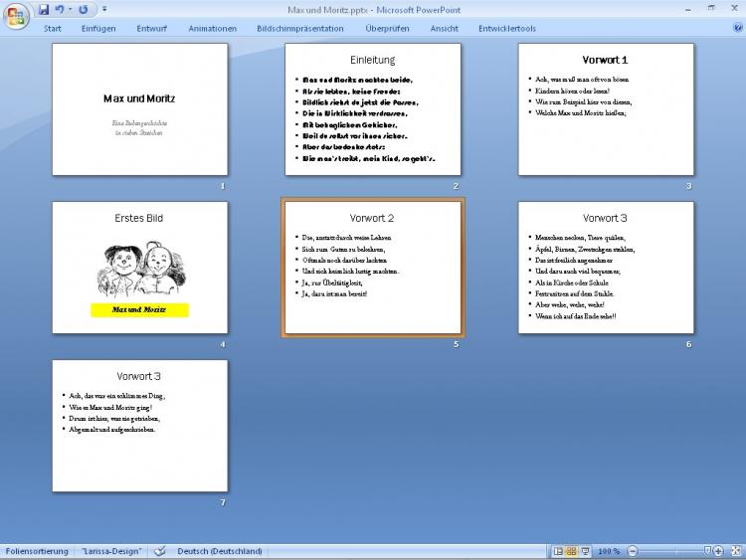
Task: Toggle the Slide Sorter view button
Action: click(571, 551)
